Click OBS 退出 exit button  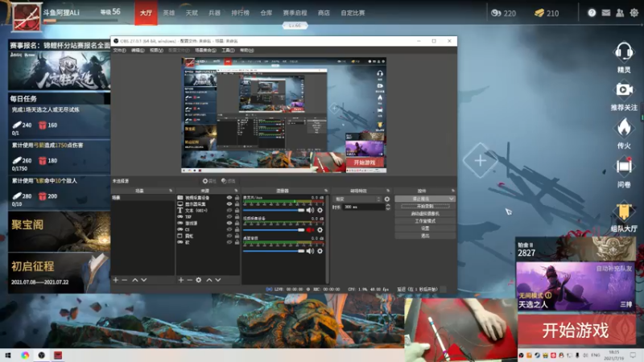click(x=425, y=236)
